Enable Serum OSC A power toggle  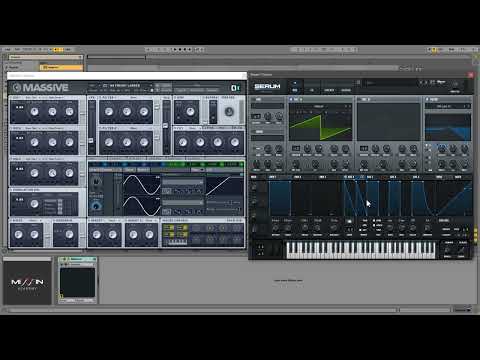pos(291,99)
